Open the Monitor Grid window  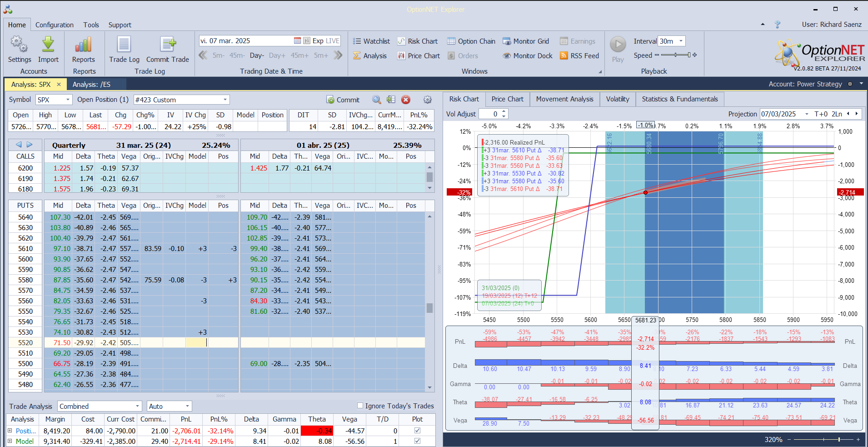point(526,41)
